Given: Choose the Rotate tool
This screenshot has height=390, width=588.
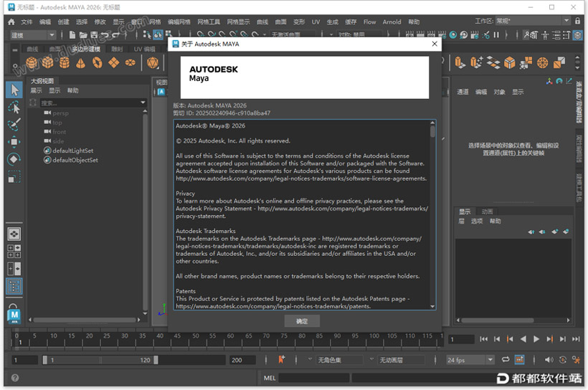Looking at the screenshot, I should point(14,159).
